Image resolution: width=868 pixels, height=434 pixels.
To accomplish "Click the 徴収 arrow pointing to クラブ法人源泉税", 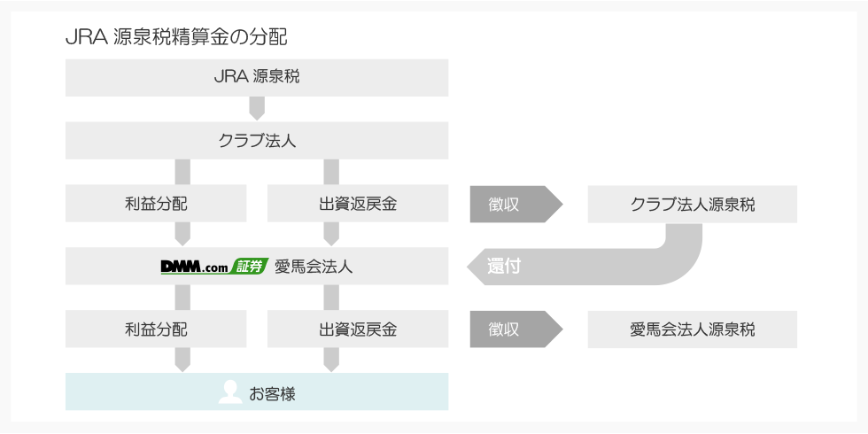I will [515, 204].
